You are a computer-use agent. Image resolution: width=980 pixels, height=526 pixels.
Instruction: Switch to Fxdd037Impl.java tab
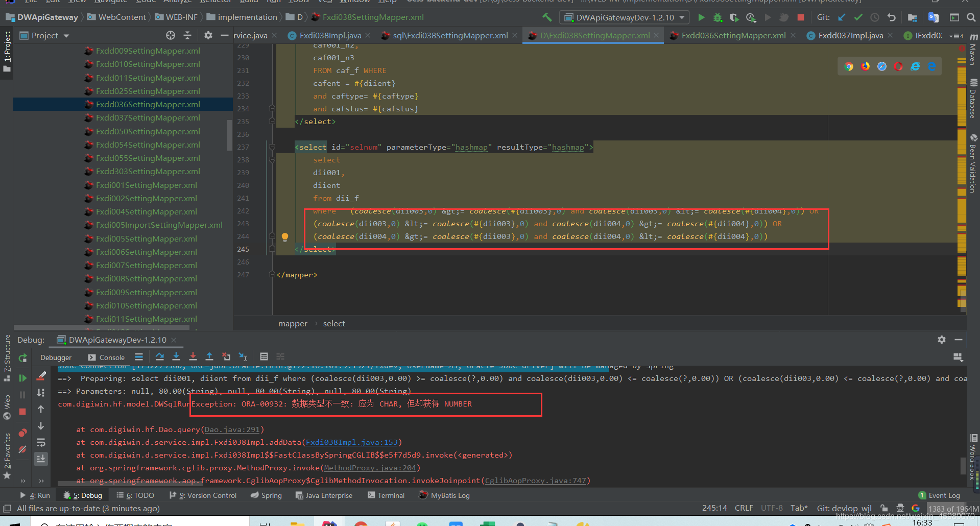click(850, 35)
